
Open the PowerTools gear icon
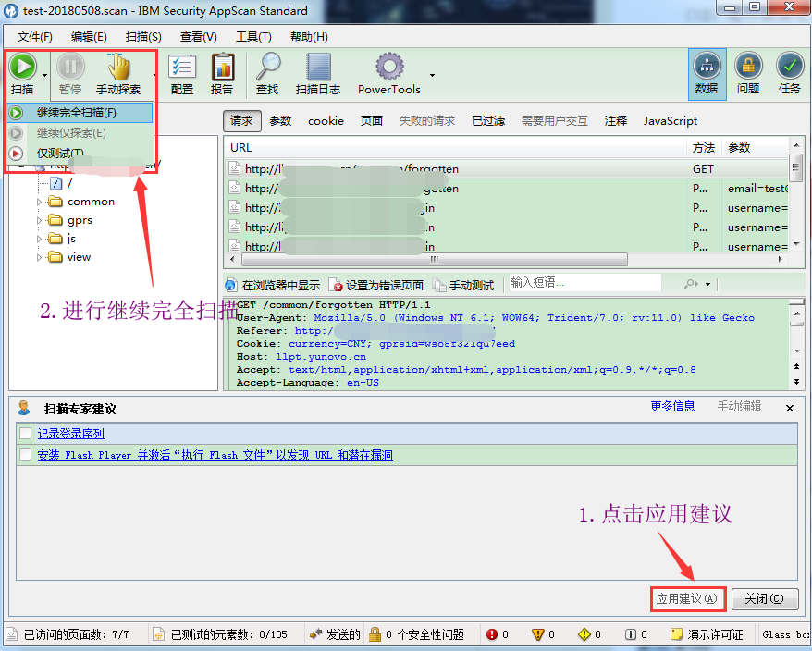point(389,67)
